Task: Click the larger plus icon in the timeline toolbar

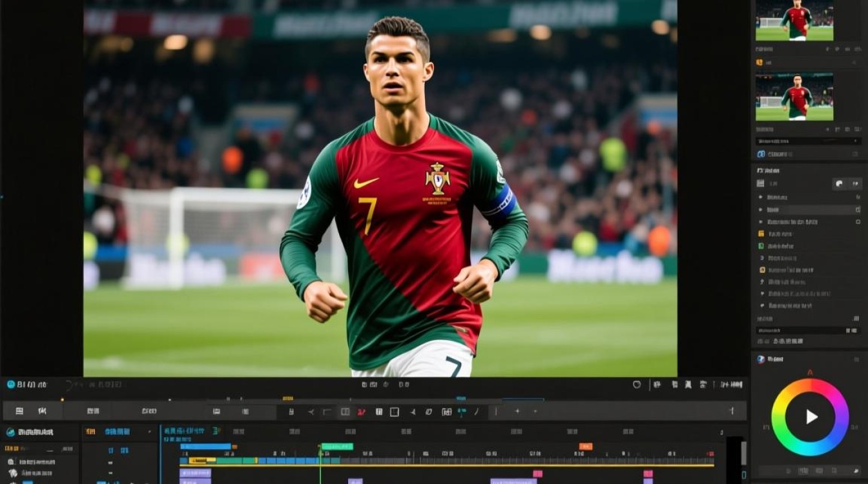Action: pyautogui.click(x=517, y=411)
